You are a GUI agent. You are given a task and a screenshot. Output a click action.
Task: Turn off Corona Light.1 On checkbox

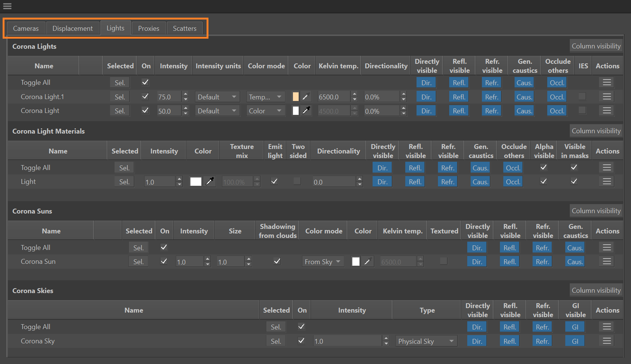145,96
